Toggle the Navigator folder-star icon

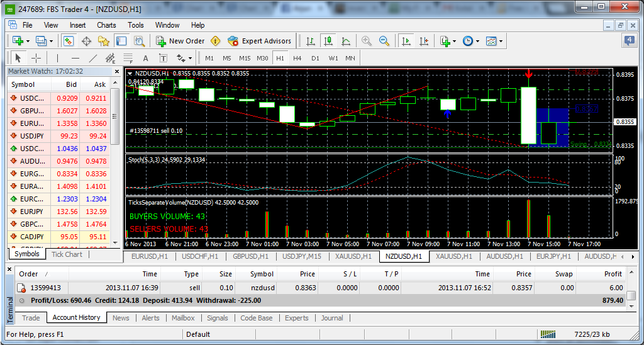[104, 41]
